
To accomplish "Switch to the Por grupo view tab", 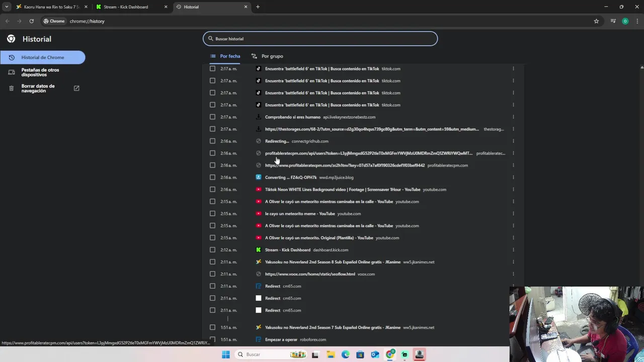I will 267,56.
